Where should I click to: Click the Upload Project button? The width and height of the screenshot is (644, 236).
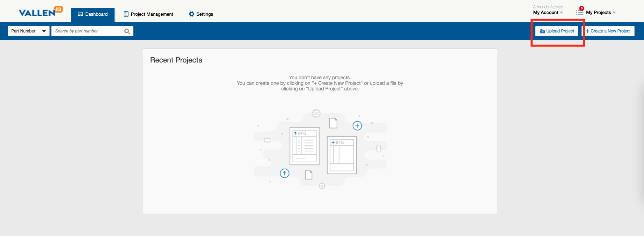557,31
